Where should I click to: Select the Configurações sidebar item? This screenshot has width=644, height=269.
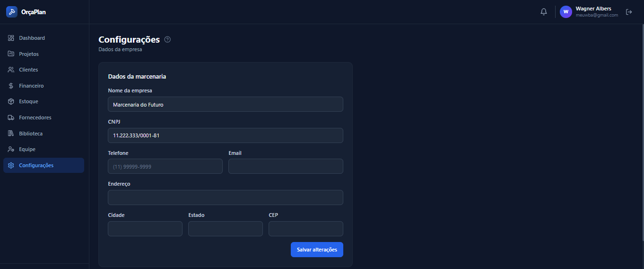(x=44, y=165)
